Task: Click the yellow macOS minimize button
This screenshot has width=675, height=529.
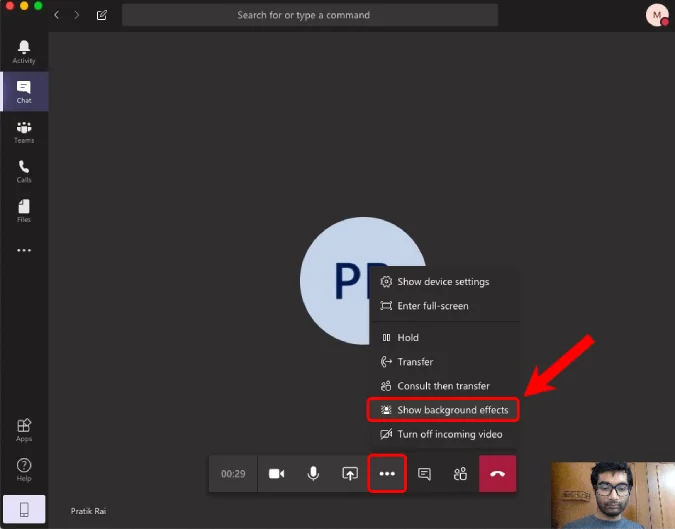Action: (x=24, y=6)
